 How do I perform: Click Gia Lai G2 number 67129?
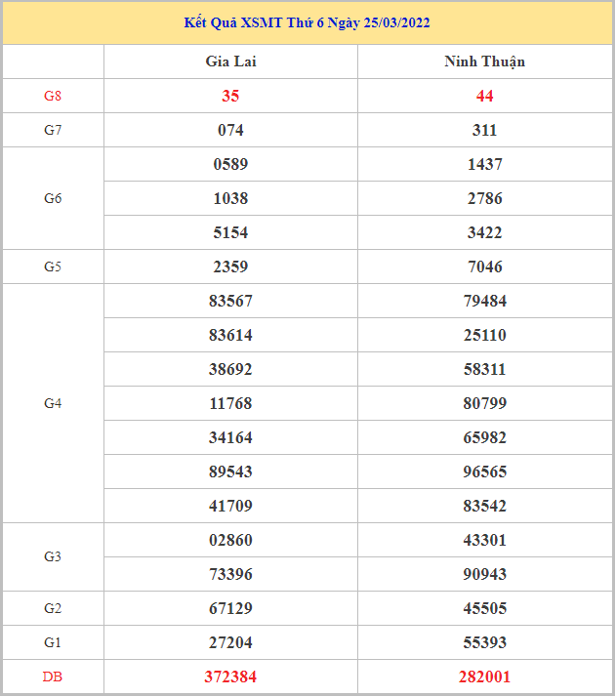(x=230, y=608)
